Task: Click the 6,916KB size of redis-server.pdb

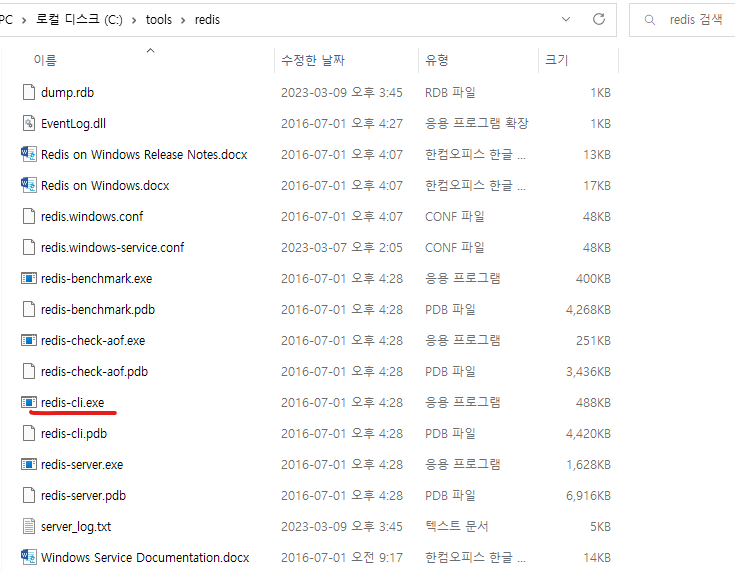Action: [588, 495]
